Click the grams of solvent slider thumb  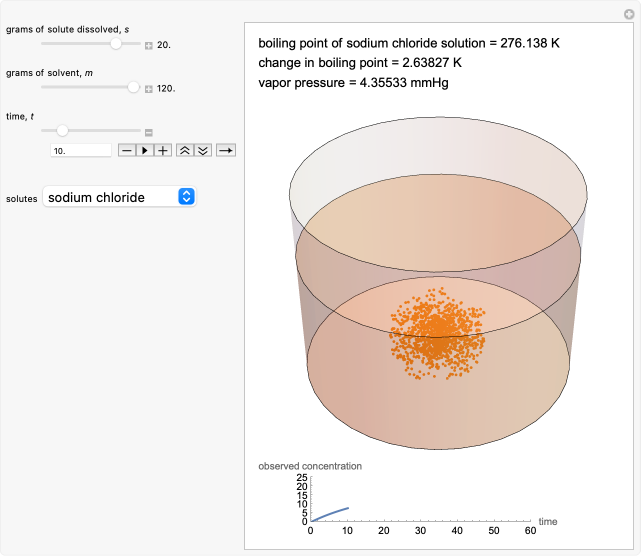tap(134, 88)
